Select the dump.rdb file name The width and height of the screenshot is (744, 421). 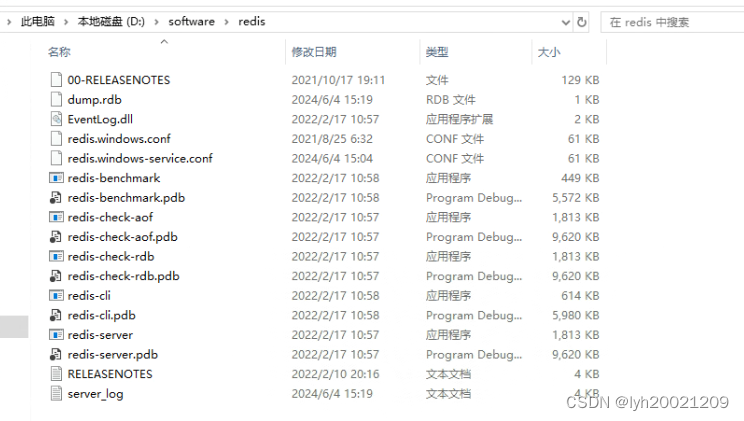click(x=94, y=100)
